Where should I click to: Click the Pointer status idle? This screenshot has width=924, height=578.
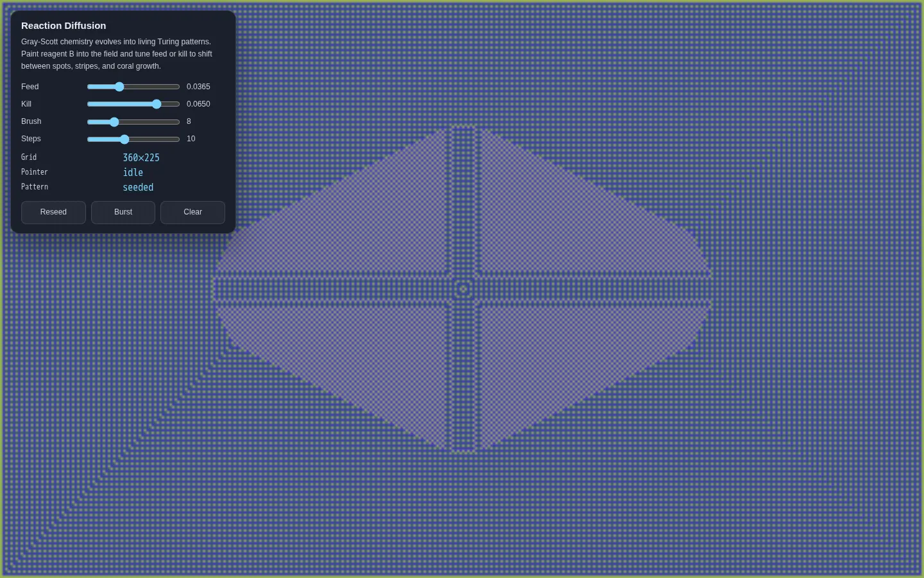point(133,172)
